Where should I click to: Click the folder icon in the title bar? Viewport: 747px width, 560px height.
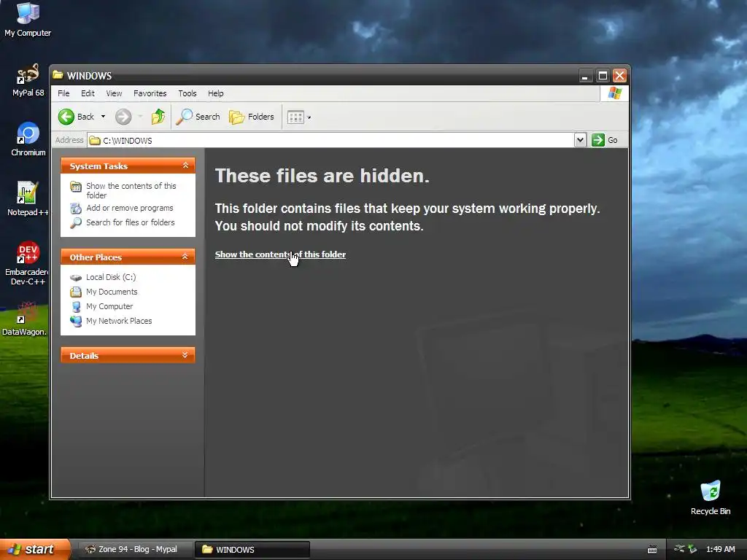click(x=58, y=75)
